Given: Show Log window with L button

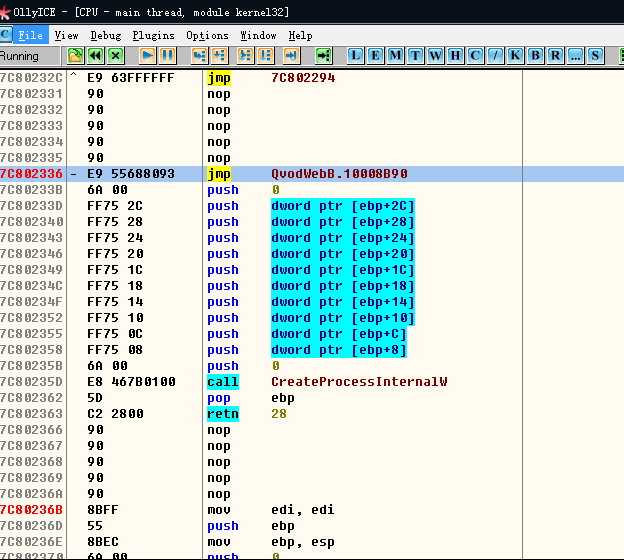Looking at the screenshot, I should point(356,55).
